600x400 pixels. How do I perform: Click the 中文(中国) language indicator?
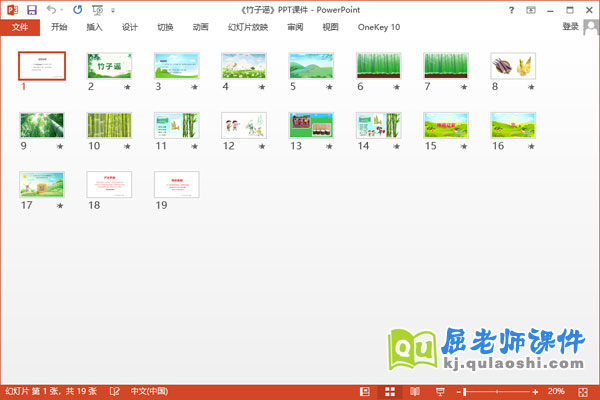click(149, 391)
